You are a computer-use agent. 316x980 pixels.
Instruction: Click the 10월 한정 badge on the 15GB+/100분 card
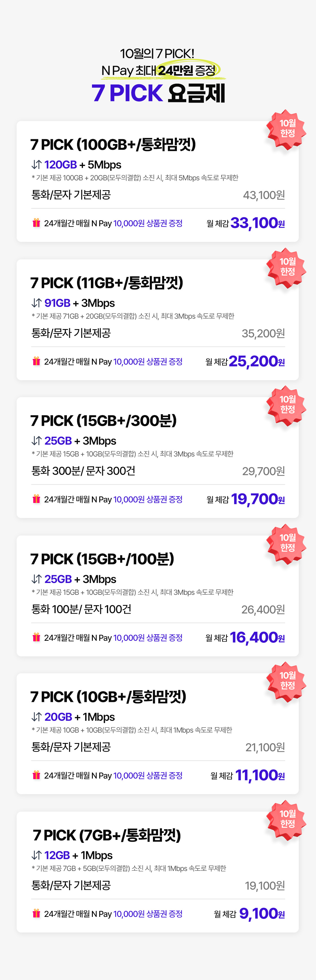point(287,543)
